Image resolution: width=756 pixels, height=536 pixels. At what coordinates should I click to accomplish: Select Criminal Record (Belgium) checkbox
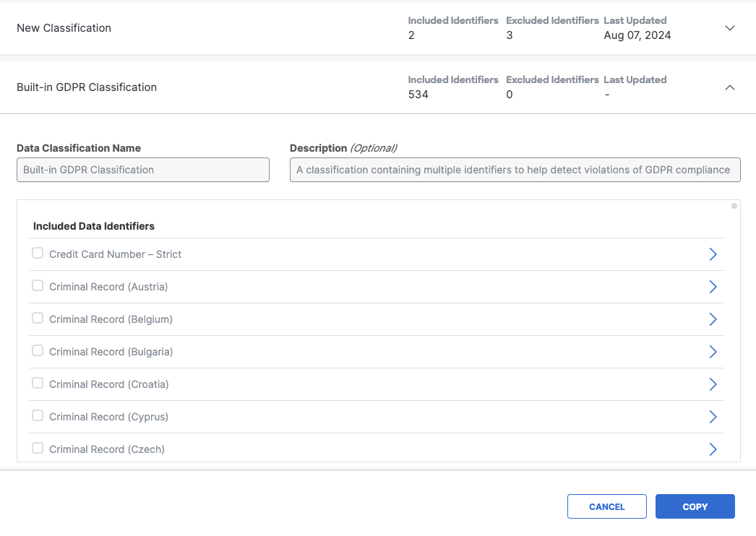[38, 319]
